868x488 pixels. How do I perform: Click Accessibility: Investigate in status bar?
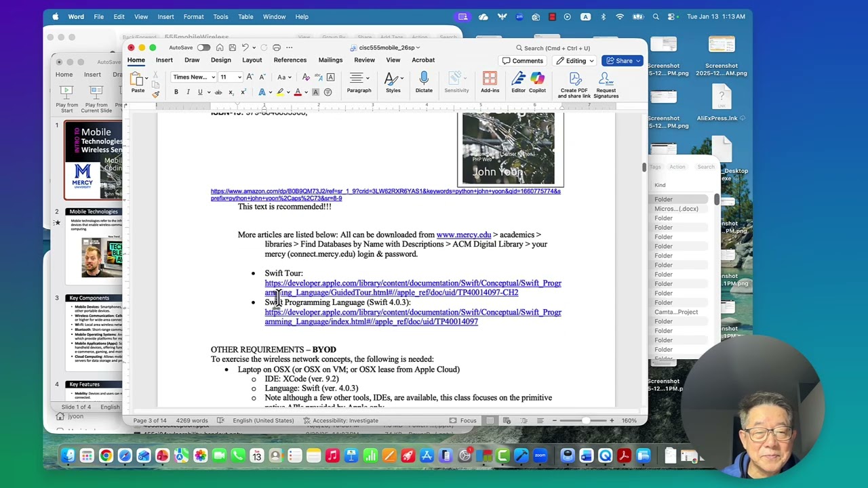click(340, 420)
